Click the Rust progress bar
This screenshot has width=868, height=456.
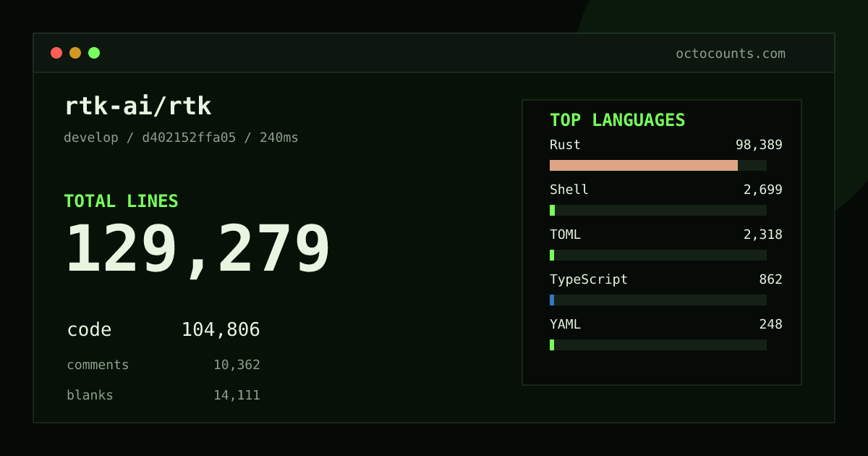658,165
